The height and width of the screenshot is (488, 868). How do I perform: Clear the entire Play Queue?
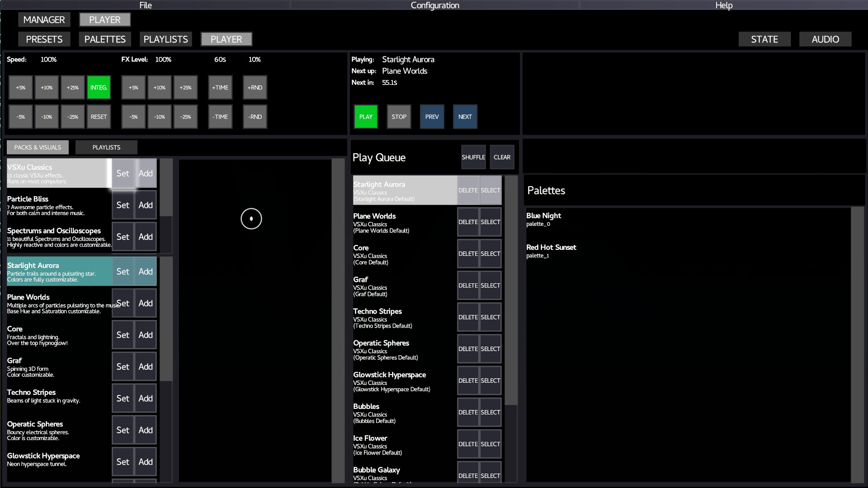click(x=502, y=157)
